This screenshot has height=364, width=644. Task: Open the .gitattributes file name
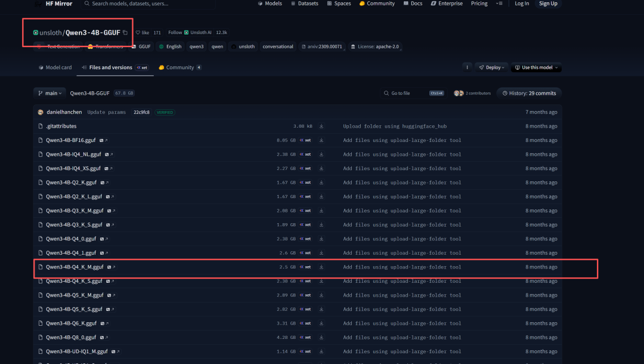click(x=61, y=126)
